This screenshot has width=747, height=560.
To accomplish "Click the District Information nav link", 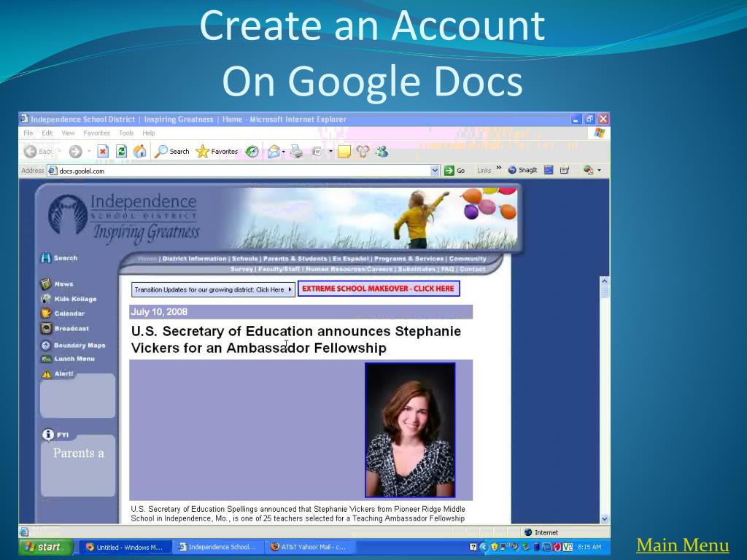I will 194,259.
